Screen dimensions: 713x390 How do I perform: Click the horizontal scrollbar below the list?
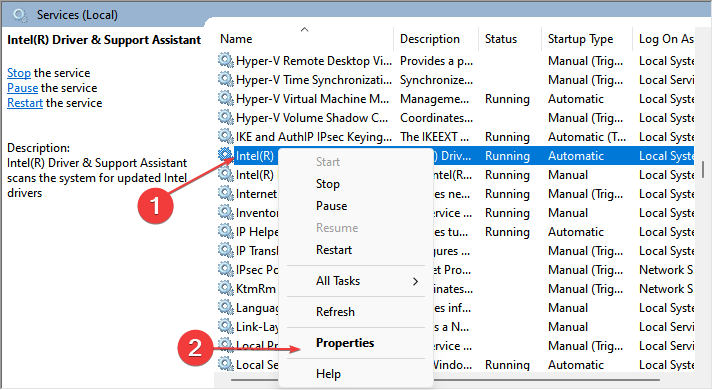446,379
